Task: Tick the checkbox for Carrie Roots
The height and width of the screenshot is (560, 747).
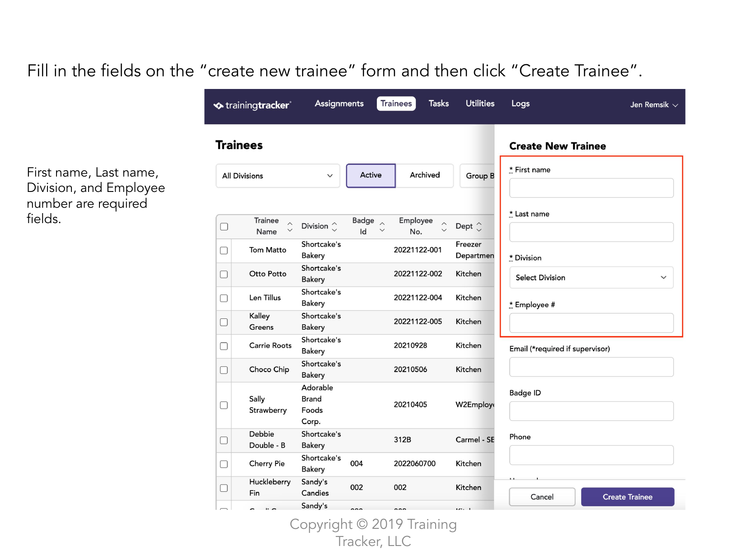Action: 224,346
